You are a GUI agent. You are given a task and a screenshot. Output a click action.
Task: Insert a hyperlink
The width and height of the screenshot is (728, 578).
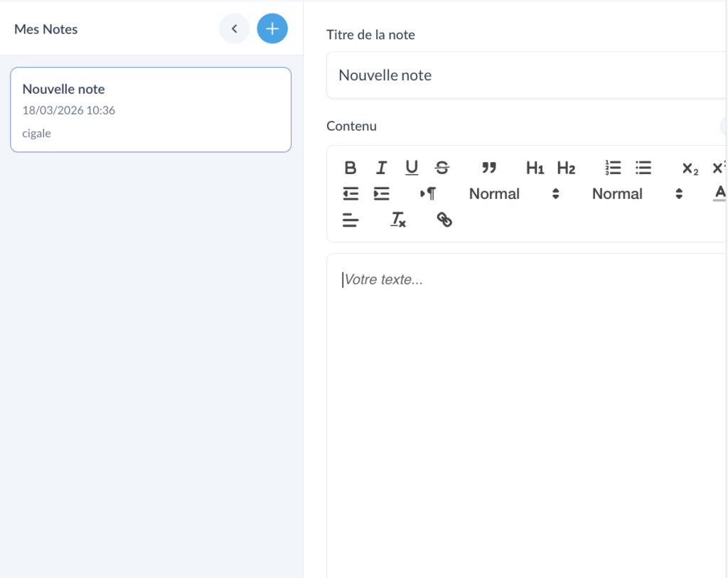pyautogui.click(x=444, y=220)
